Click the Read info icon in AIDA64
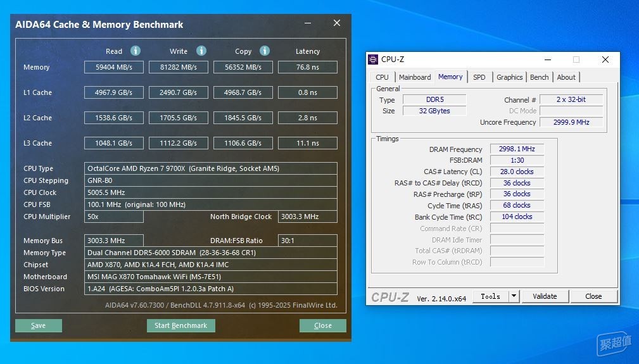This screenshot has width=639, height=364. tap(136, 51)
